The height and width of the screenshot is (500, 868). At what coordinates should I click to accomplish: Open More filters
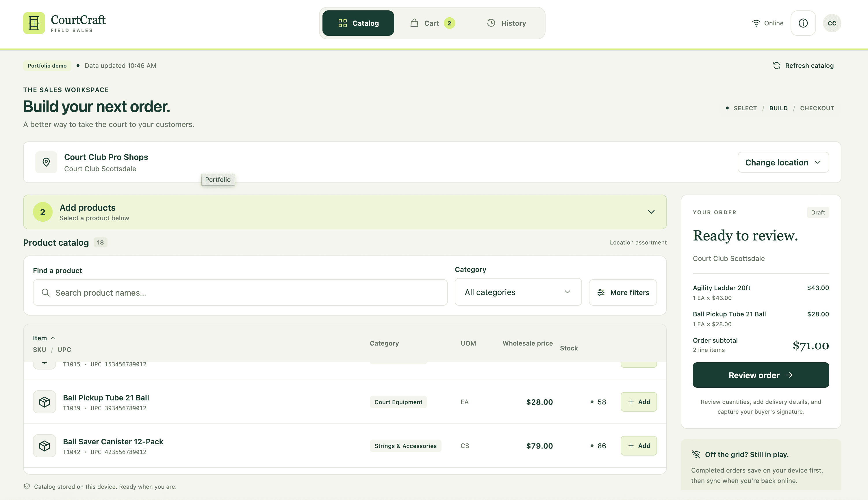pos(623,292)
